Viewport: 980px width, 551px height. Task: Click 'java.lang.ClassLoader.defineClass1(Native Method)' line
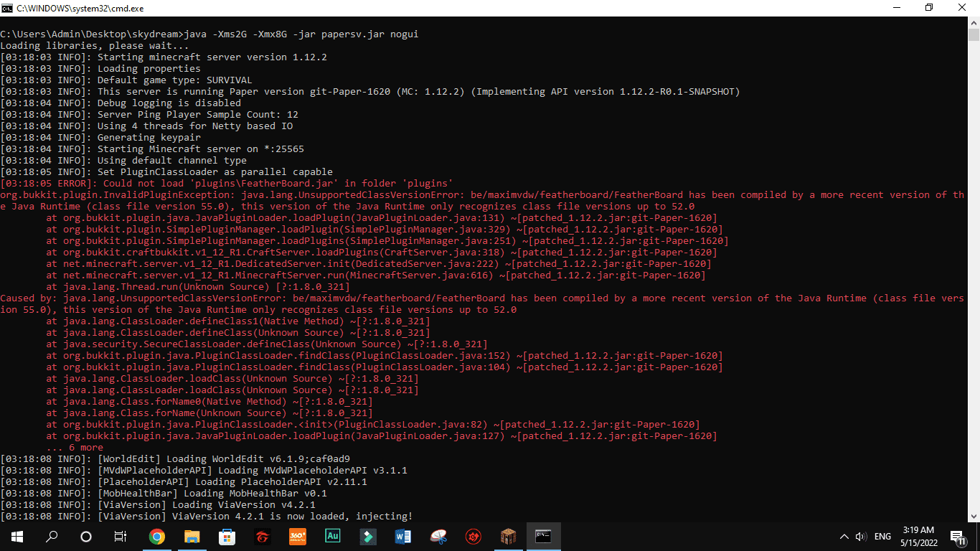[238, 321]
